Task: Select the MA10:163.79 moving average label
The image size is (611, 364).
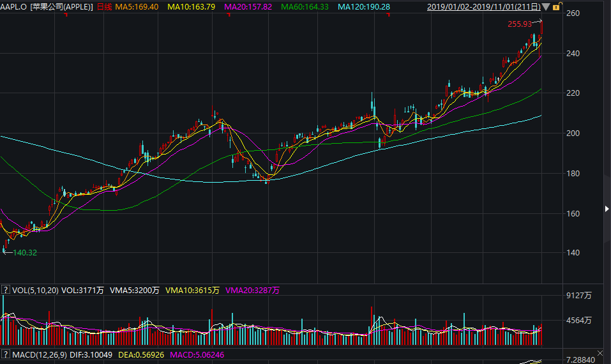Action: click(193, 7)
